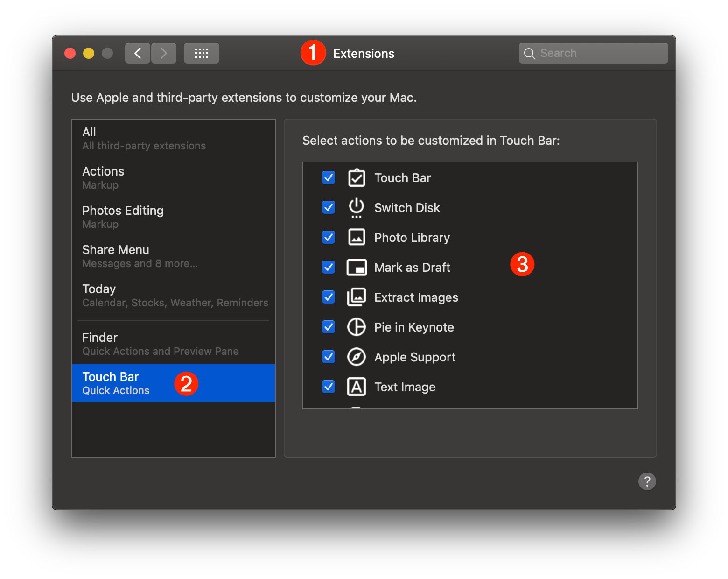Click inside the Search field

pos(593,53)
